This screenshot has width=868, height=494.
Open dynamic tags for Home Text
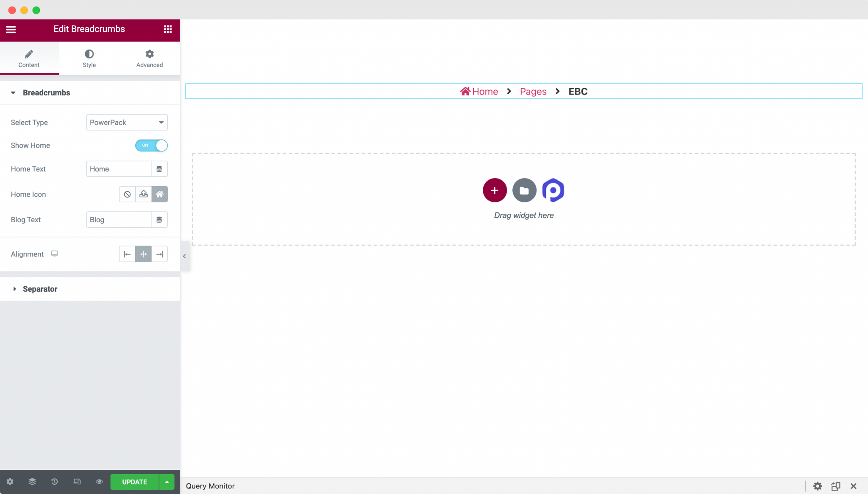point(159,169)
